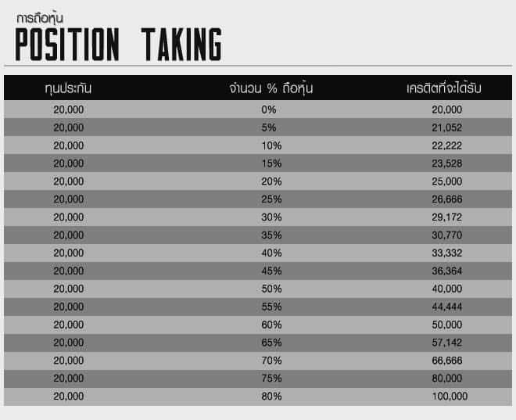
Task: Select the ทุนประกัน column header
Action: (x=68, y=88)
